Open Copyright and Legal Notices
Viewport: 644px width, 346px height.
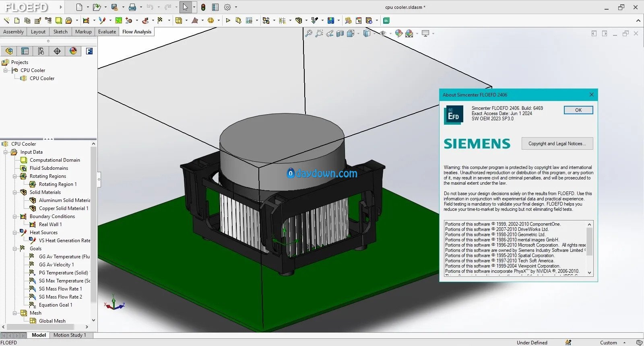point(557,144)
